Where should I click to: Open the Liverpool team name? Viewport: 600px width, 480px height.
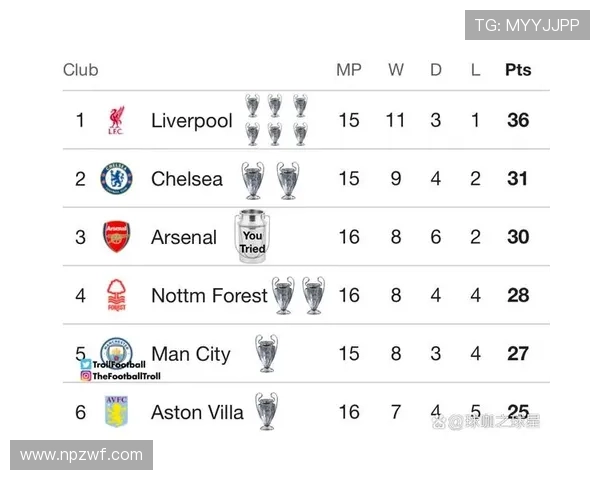[x=191, y=121]
